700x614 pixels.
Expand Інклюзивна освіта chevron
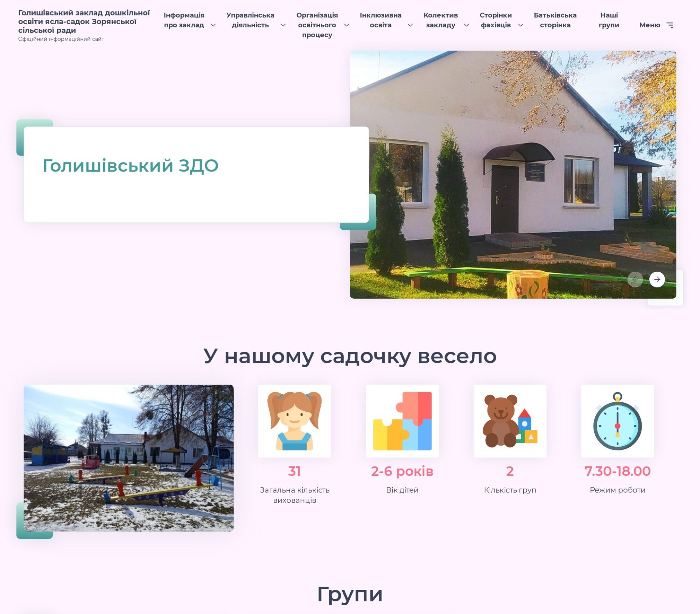[410, 25]
